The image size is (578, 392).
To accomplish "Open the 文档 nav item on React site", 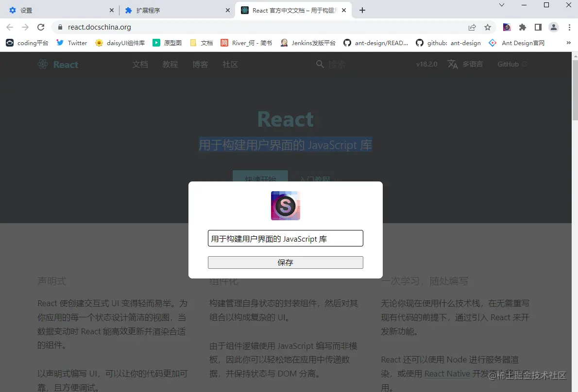I will tap(140, 65).
